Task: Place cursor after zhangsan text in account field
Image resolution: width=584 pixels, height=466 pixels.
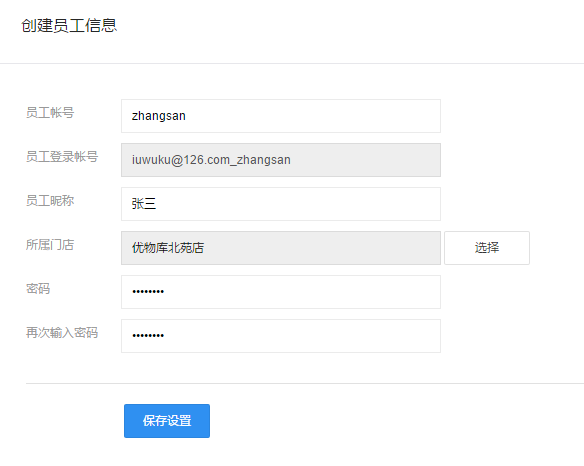Action: [187, 116]
